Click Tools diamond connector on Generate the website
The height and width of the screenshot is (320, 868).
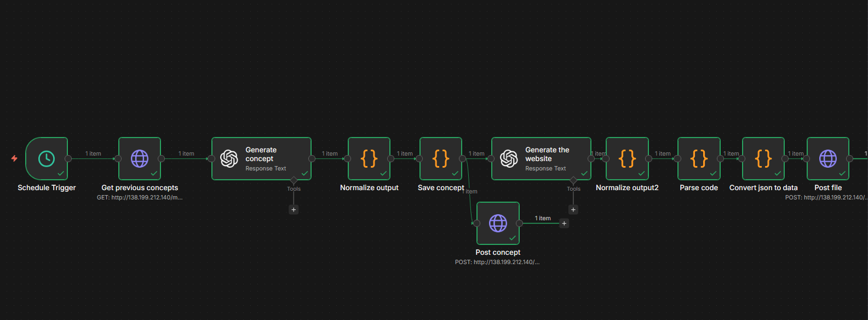(573, 180)
